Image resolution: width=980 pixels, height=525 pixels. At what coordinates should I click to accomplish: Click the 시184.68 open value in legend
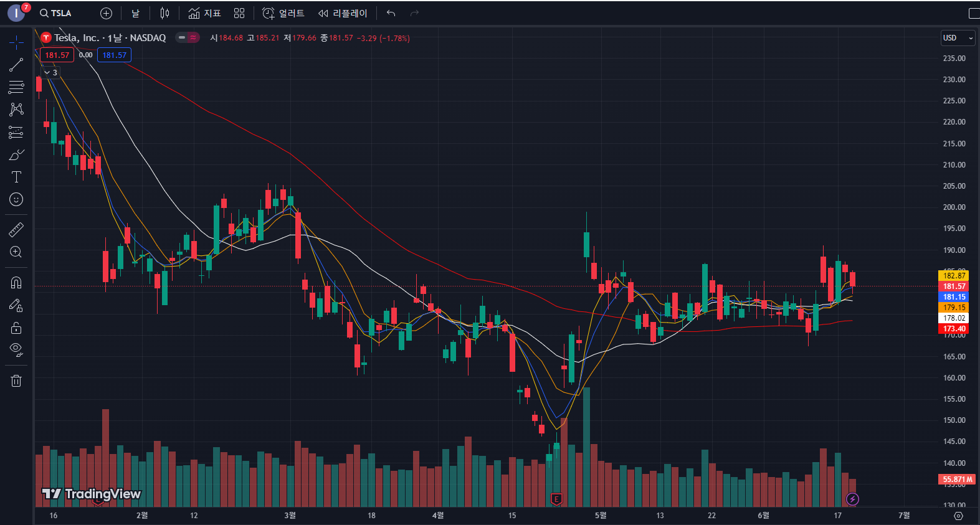226,38
